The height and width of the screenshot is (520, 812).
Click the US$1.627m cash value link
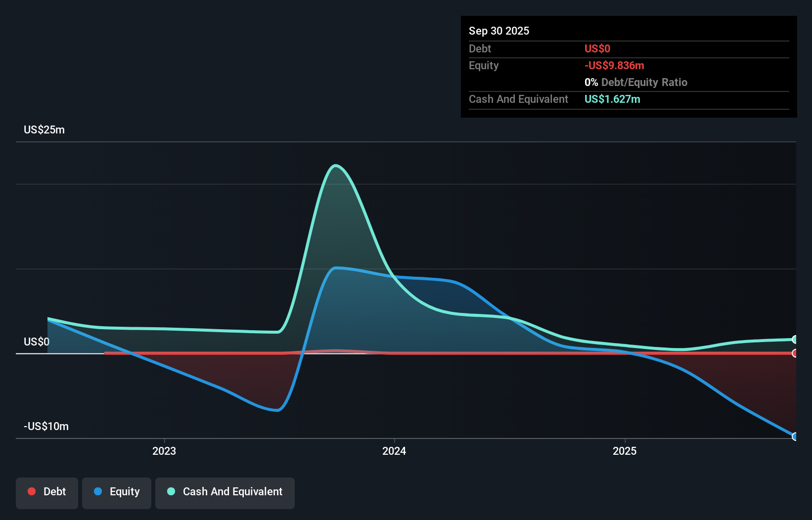612,99
